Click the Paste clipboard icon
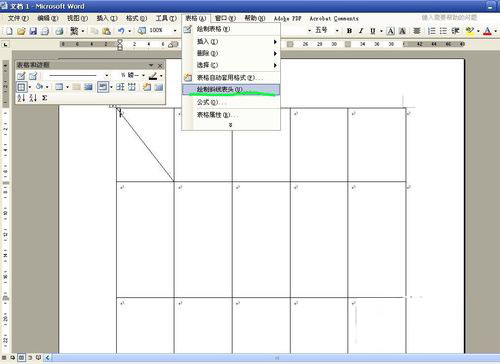This screenshot has width=500, height=364. pyautogui.click(x=106, y=31)
